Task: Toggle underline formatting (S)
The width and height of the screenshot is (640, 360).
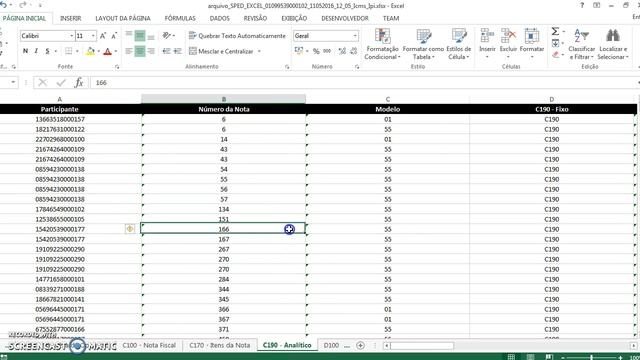Action: point(47,51)
